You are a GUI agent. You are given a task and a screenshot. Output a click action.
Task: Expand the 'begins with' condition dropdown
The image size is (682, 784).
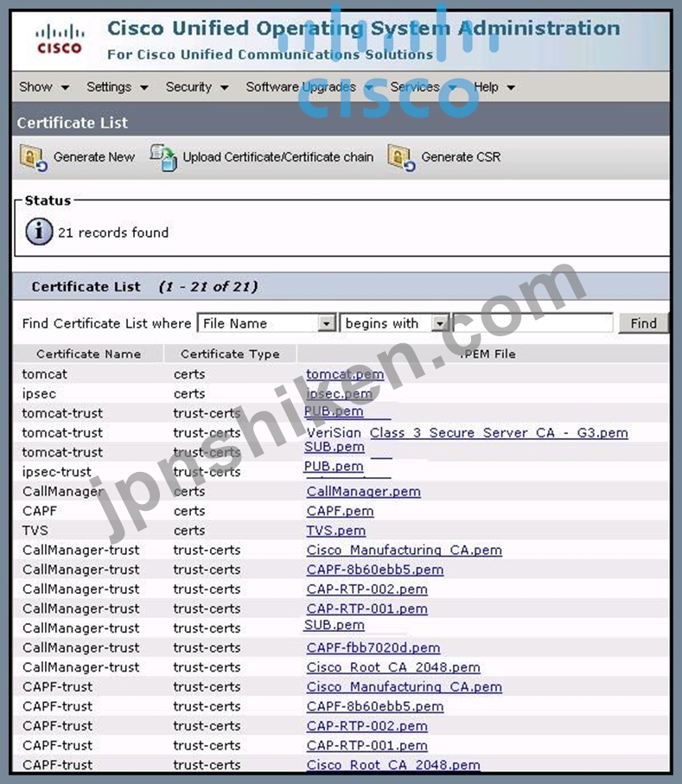[439, 323]
